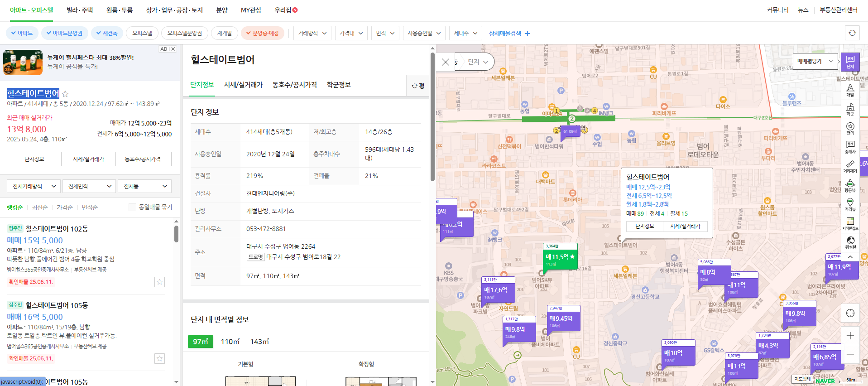
Task: Close the complex detail panel with the X
Action: click(446, 62)
